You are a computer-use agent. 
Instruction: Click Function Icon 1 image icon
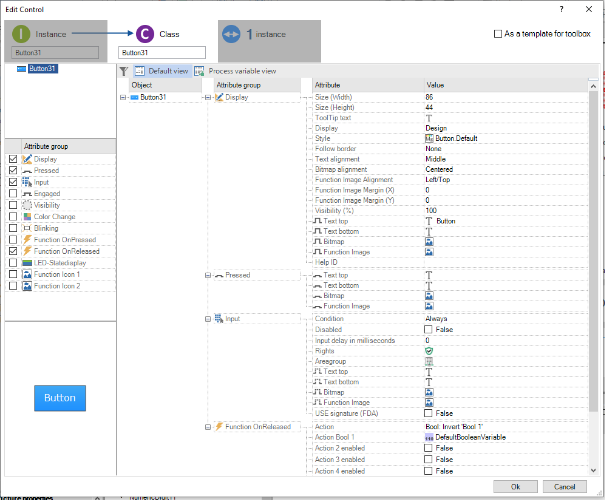point(27,274)
